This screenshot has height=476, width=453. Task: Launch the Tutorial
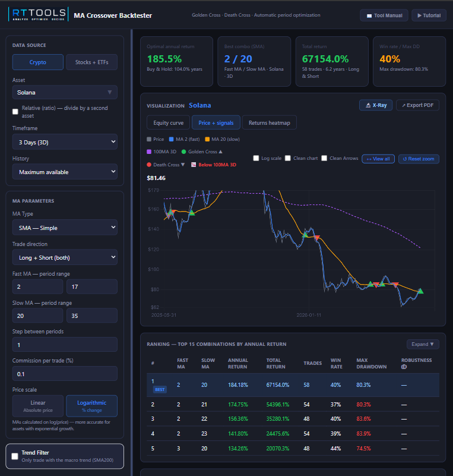429,15
